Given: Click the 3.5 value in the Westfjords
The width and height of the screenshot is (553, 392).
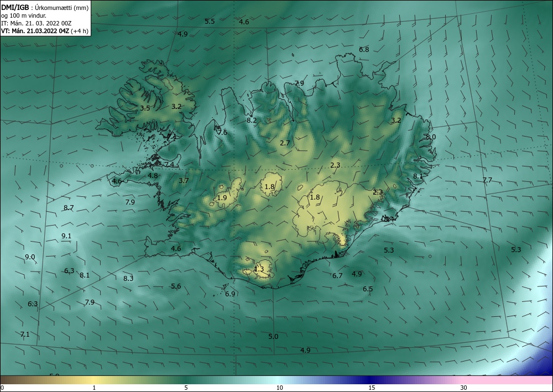Looking at the screenshot, I should 145,108.
